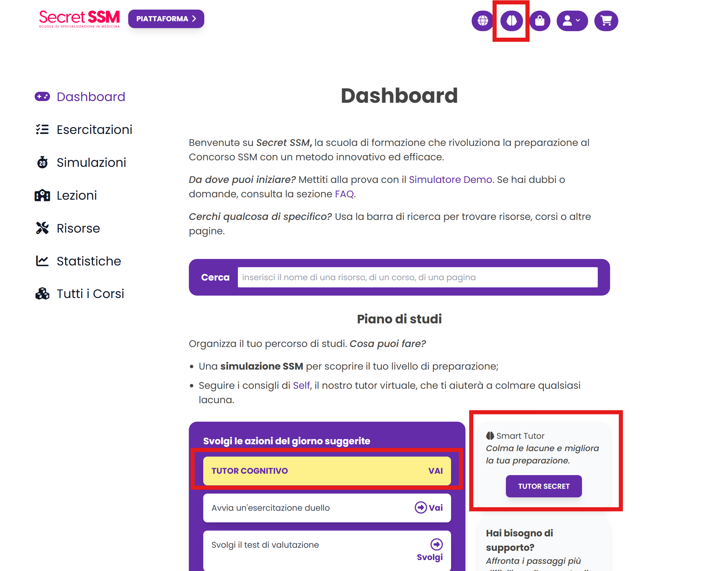Open Simulazioni from the sidebar
The width and height of the screenshot is (728, 571).
91,163
